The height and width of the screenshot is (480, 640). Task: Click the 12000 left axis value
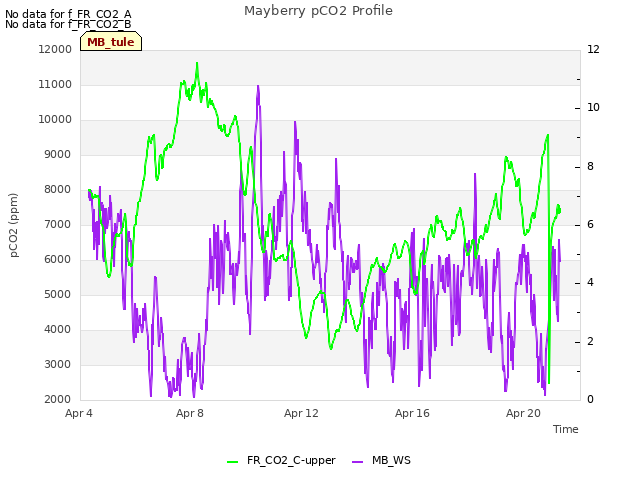tap(55, 49)
